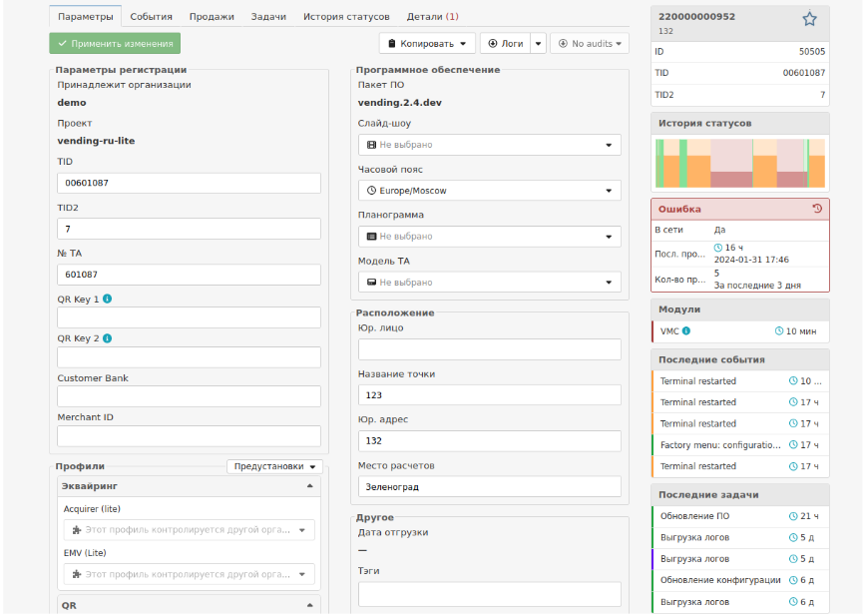Click the № ТА input field
Viewport: 868px width, 616px height.
(189, 275)
